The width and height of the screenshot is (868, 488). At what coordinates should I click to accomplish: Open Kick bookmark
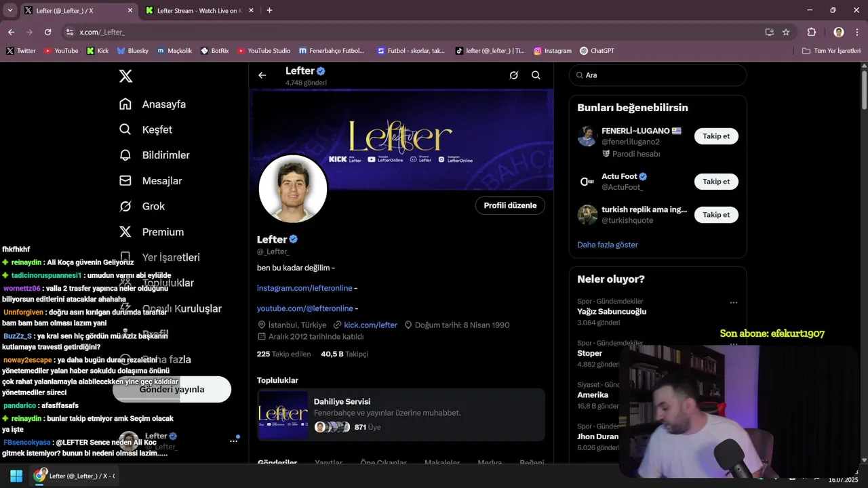point(98,51)
